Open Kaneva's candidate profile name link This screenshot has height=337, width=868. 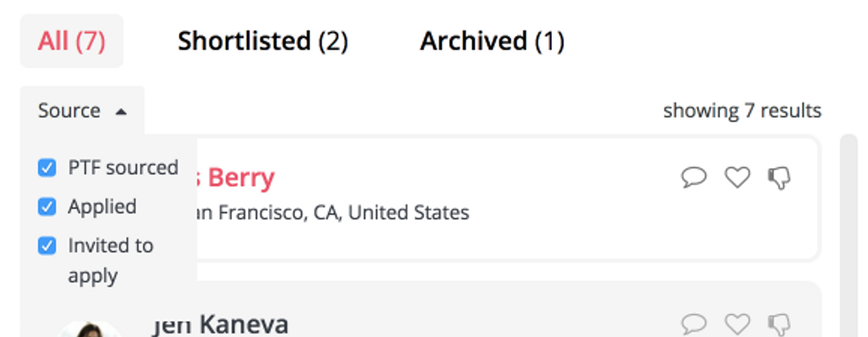pos(220,325)
